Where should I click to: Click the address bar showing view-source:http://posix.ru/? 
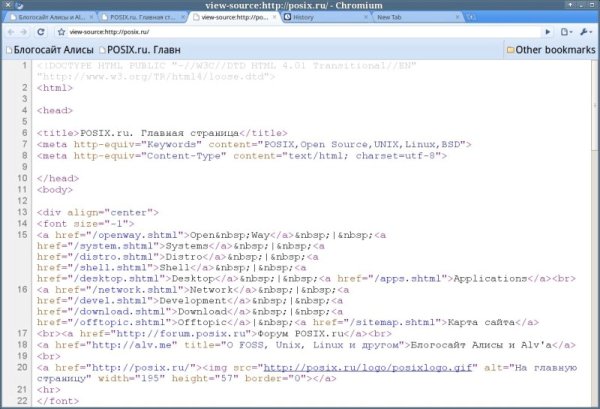point(304,32)
